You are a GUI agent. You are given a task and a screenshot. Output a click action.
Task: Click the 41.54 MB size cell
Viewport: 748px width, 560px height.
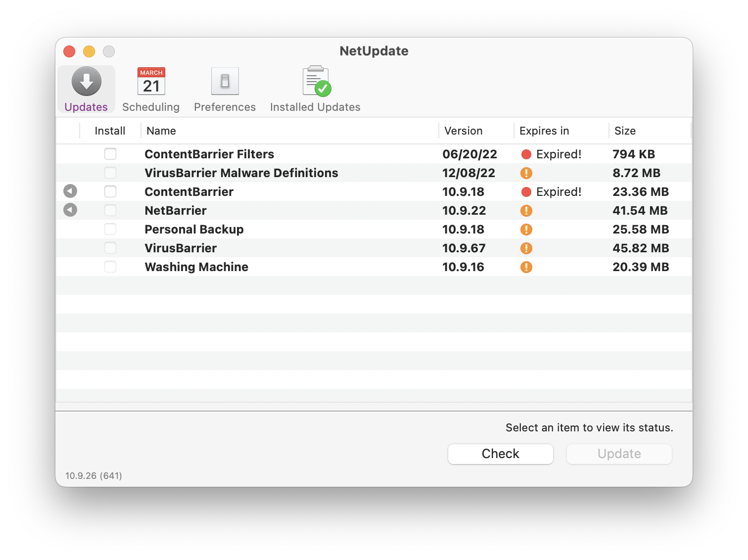[x=640, y=211]
